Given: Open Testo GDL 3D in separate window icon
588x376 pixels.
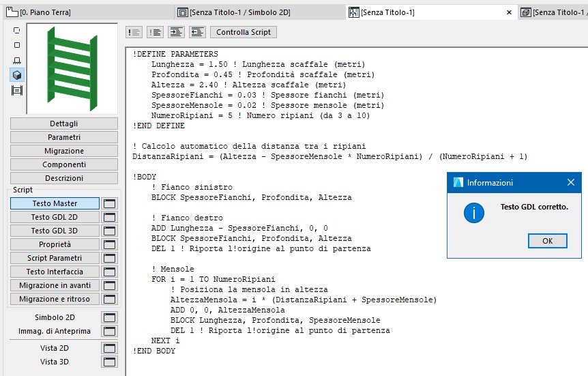Looking at the screenshot, I should (x=109, y=231).
